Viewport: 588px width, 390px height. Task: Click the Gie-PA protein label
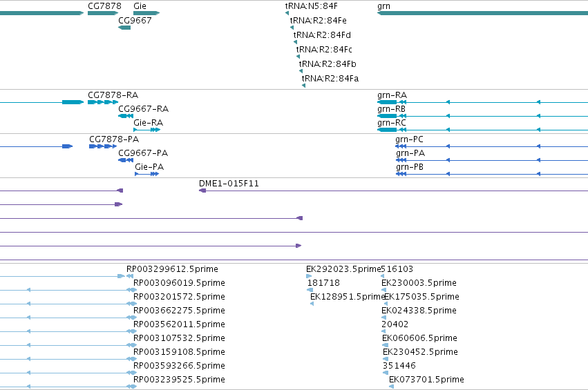(x=149, y=167)
